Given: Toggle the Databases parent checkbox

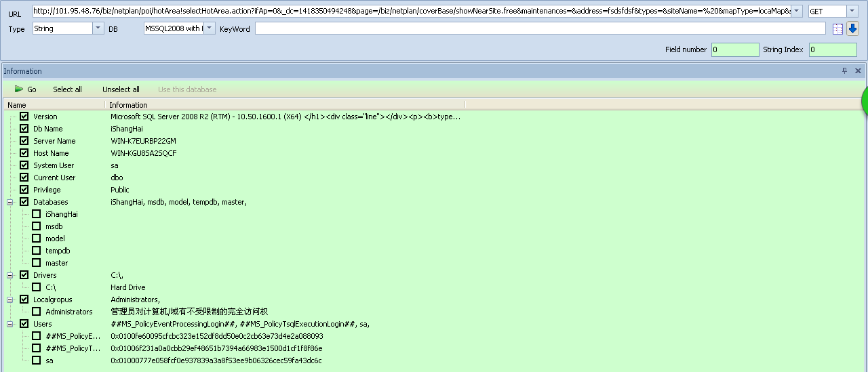Looking at the screenshot, I should click(24, 202).
